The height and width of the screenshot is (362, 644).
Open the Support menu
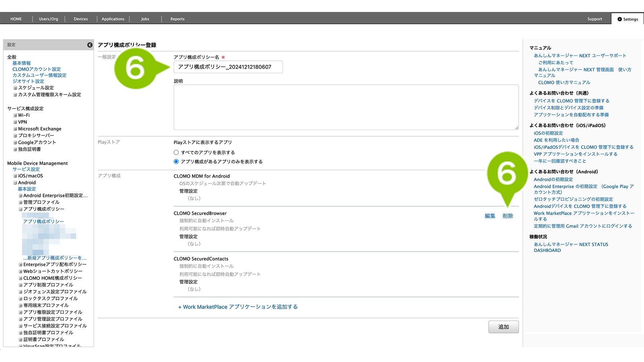click(x=595, y=19)
